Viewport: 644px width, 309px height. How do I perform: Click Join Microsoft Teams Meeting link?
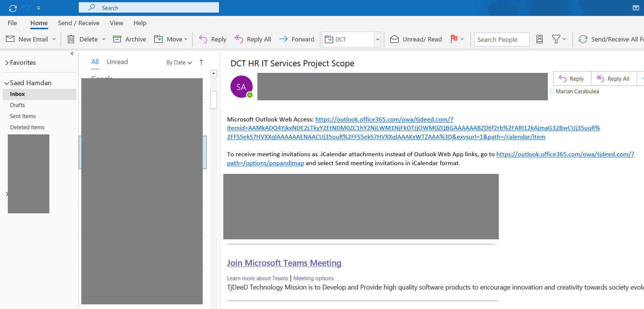[x=284, y=263]
